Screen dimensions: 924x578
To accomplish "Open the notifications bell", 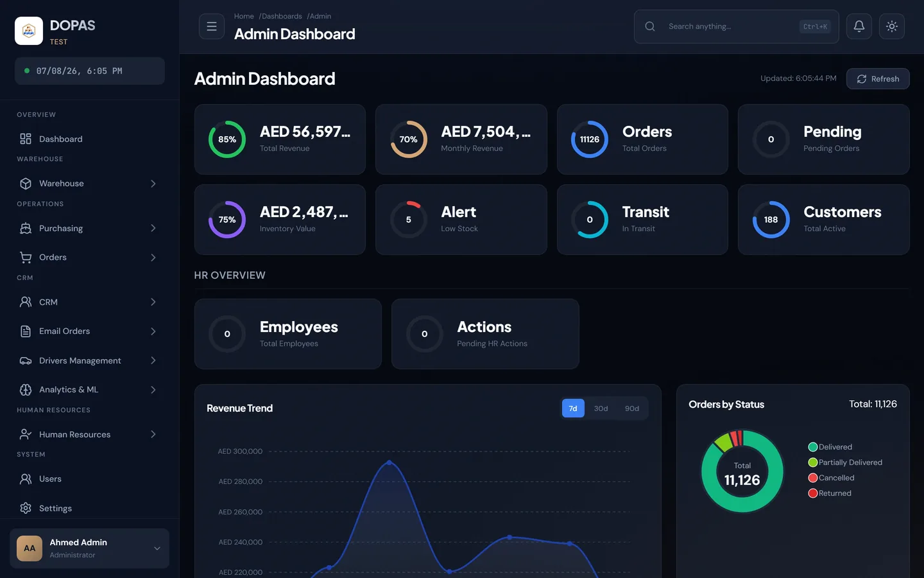I will pyautogui.click(x=859, y=26).
